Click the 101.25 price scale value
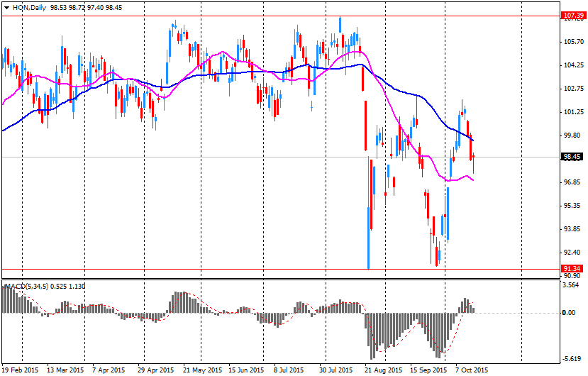This screenshot has width=588, height=376. pos(574,112)
